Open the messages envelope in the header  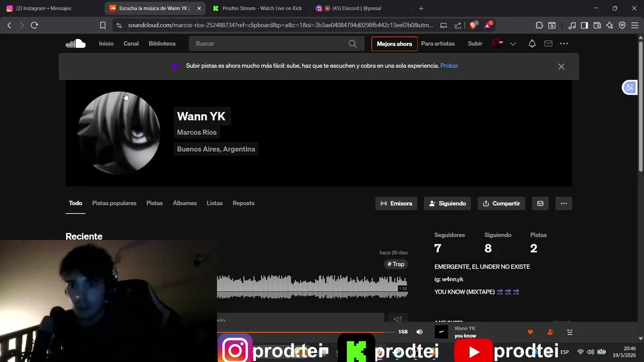click(x=548, y=44)
